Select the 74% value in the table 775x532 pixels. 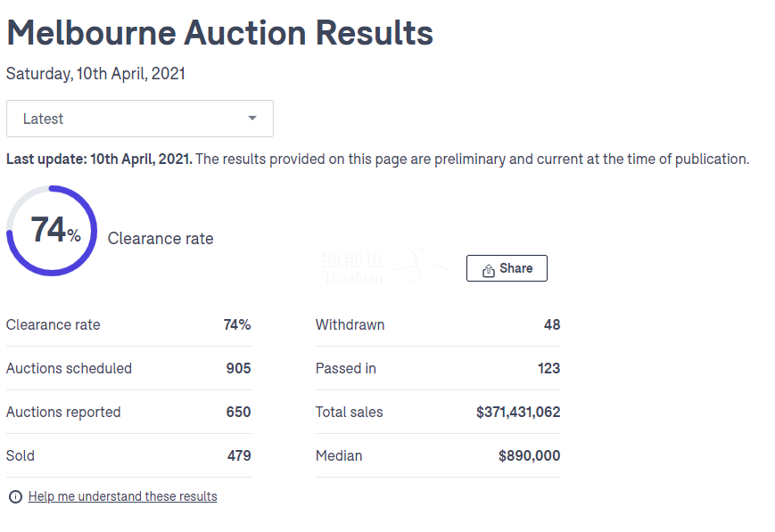click(237, 325)
